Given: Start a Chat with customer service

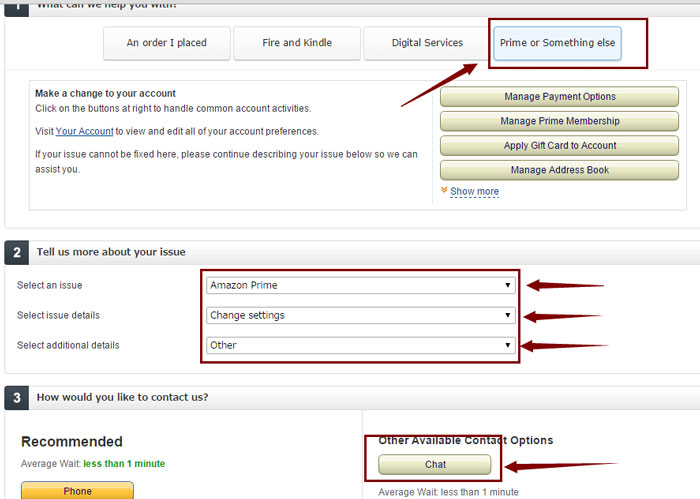Looking at the screenshot, I should [x=435, y=464].
